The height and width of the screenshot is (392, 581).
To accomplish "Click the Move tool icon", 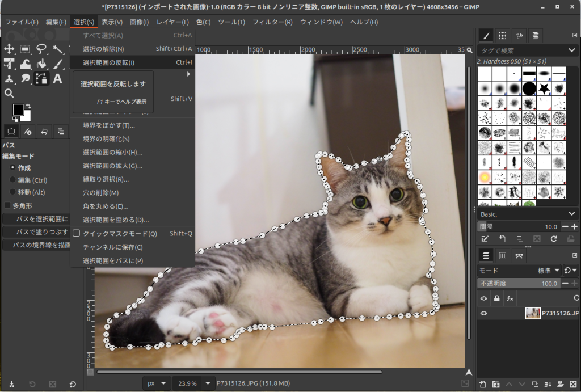I will 9,49.
